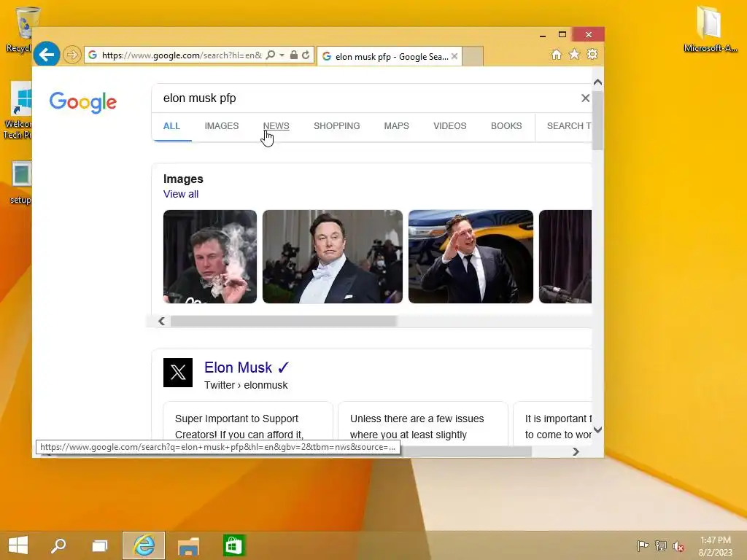Click the vertical scrollbar thumb
The image size is (747, 560).
click(x=598, y=120)
